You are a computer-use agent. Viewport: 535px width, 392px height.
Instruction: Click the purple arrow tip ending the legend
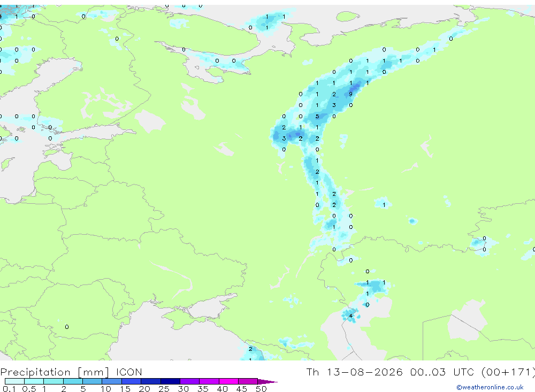pos(267,381)
